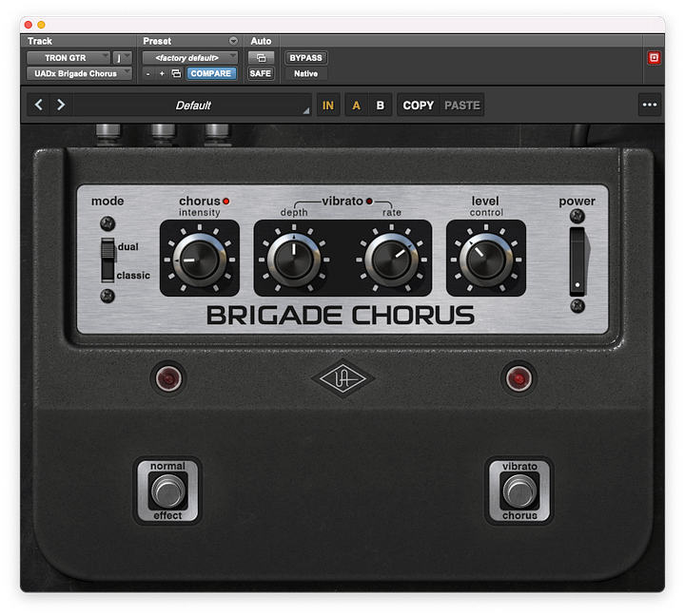Click the Universal Audio diamond logo

pos(342,378)
